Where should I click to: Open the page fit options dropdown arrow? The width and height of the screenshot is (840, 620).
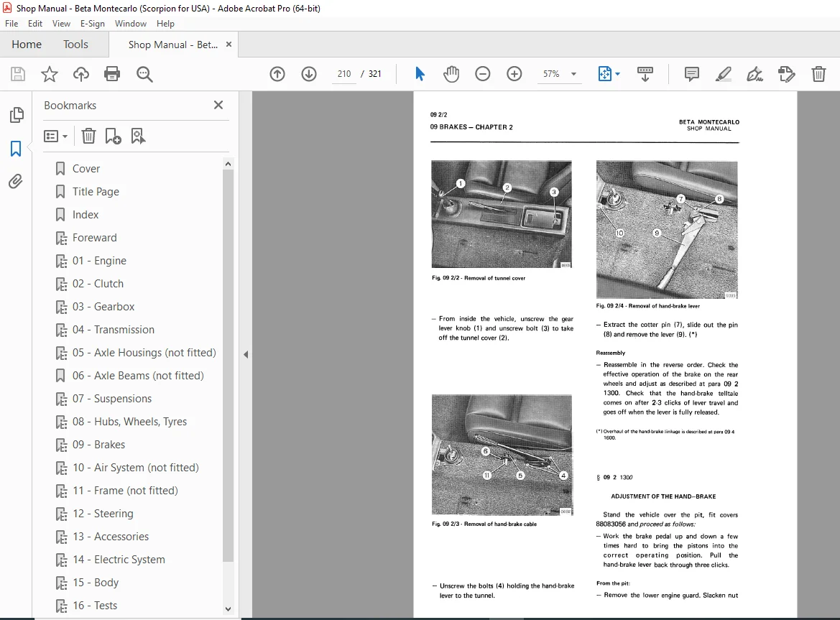[618, 74]
